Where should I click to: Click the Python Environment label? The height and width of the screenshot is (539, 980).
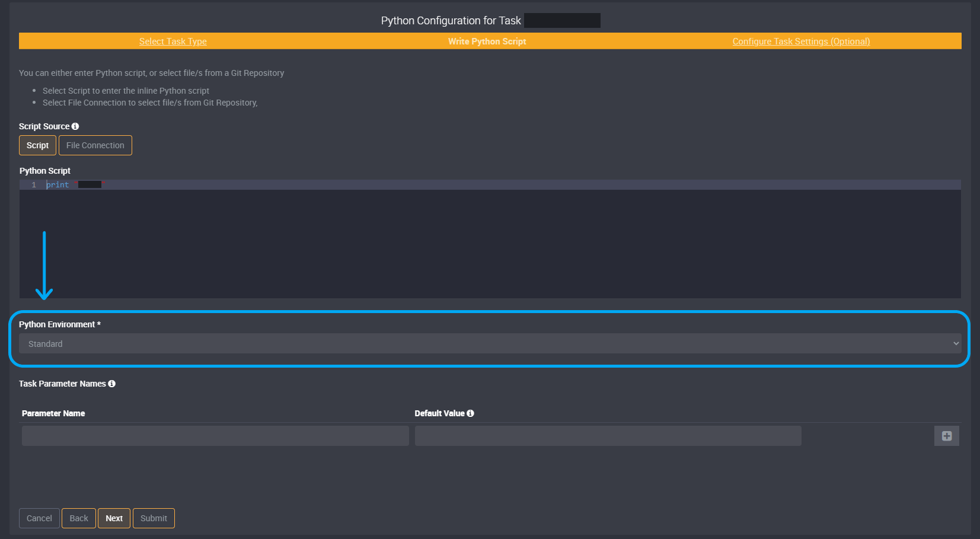(59, 324)
